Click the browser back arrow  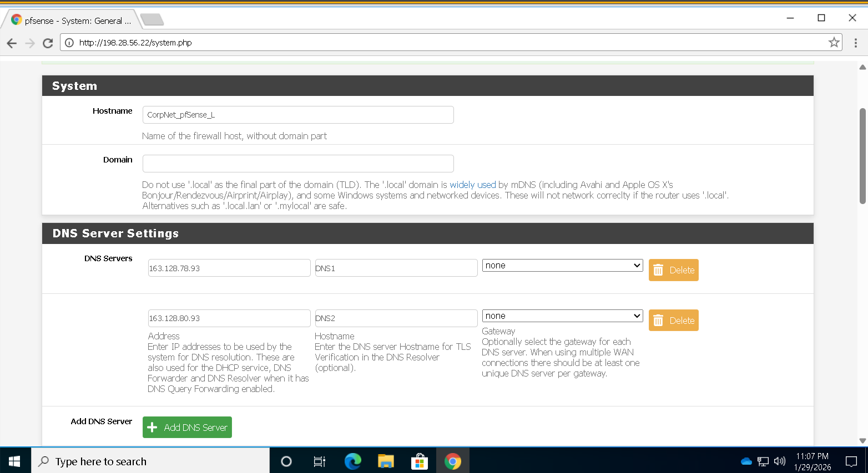click(12, 43)
